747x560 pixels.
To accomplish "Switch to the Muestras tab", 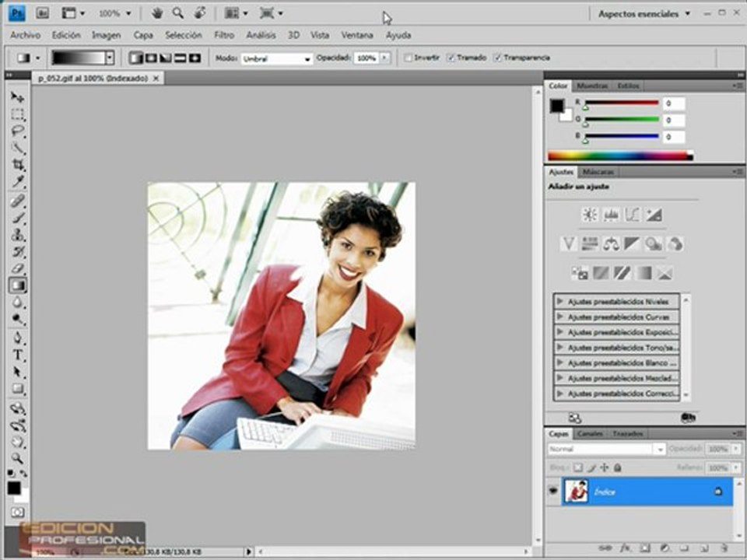I will pyautogui.click(x=592, y=86).
